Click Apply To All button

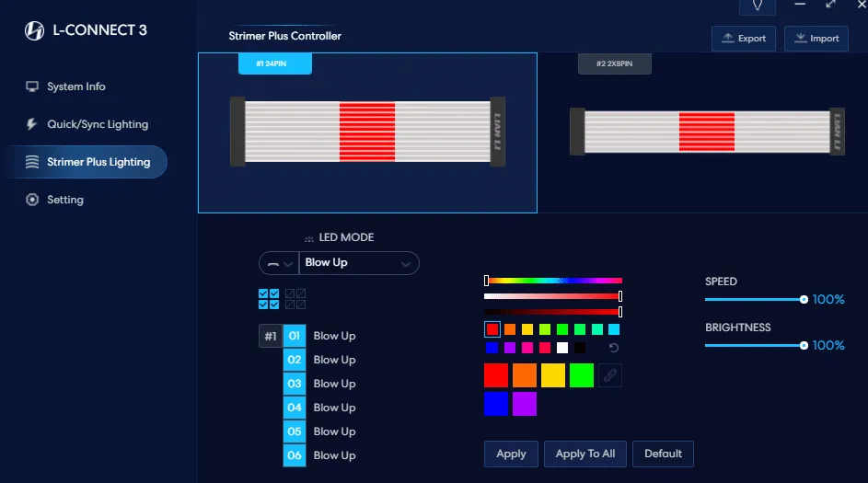[x=585, y=454]
